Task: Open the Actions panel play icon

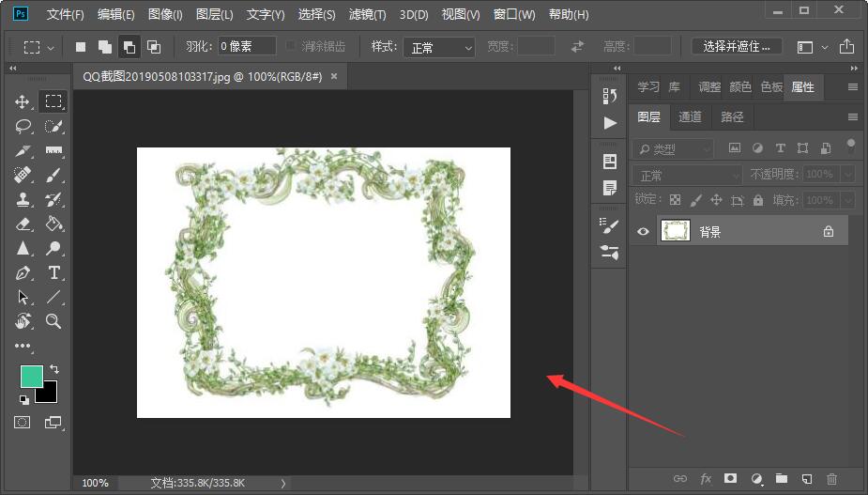Action: tap(610, 122)
